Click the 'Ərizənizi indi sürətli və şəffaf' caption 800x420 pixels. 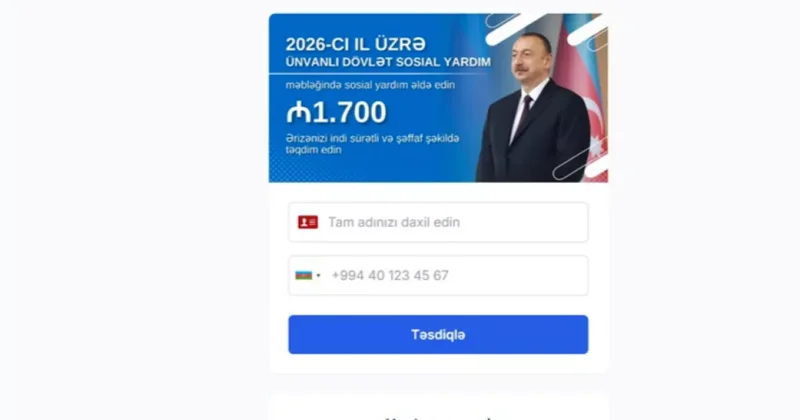point(372,144)
